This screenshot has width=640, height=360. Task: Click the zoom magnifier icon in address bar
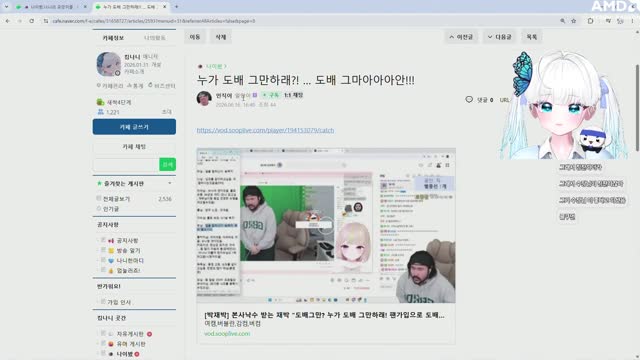pos(562,21)
